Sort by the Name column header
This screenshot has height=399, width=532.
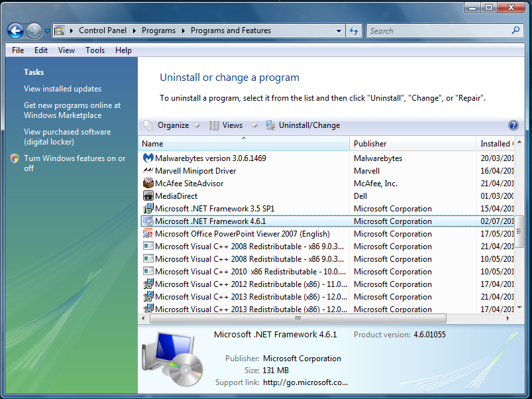[244, 144]
